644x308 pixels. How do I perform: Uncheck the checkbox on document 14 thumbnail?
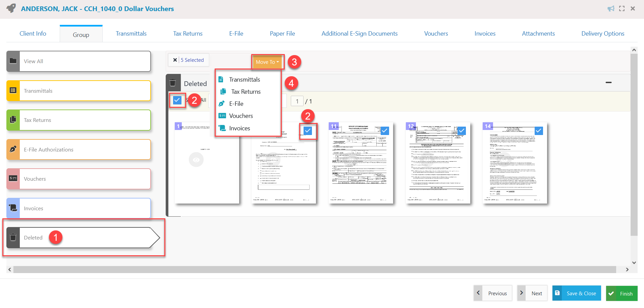pyautogui.click(x=539, y=130)
